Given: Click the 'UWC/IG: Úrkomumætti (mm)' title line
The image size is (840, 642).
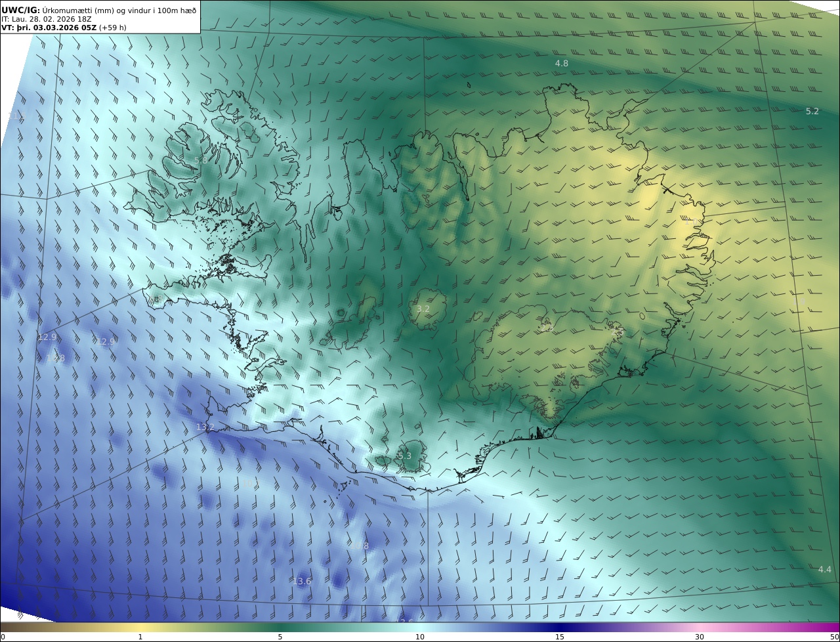Looking at the screenshot, I should (99, 10).
